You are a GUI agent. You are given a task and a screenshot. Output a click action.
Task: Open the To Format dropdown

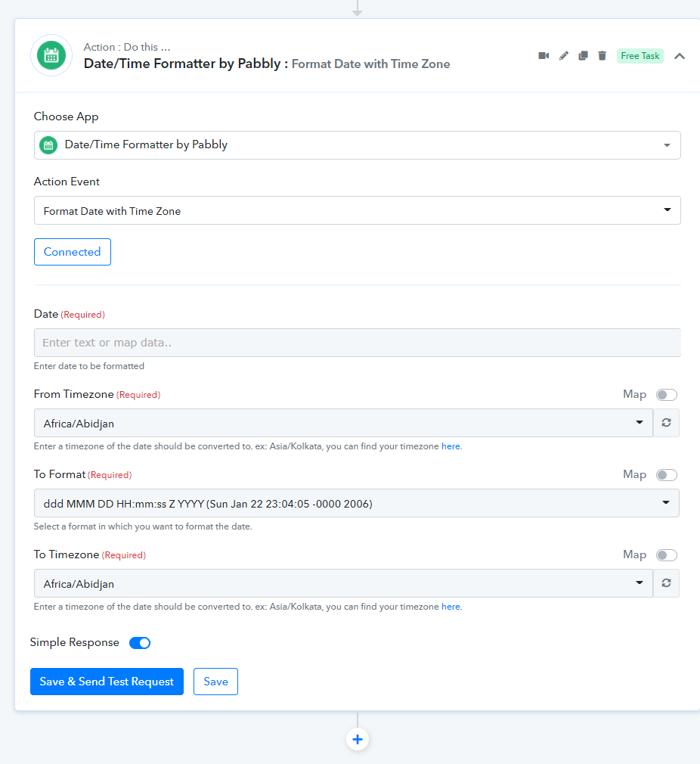[x=356, y=503]
